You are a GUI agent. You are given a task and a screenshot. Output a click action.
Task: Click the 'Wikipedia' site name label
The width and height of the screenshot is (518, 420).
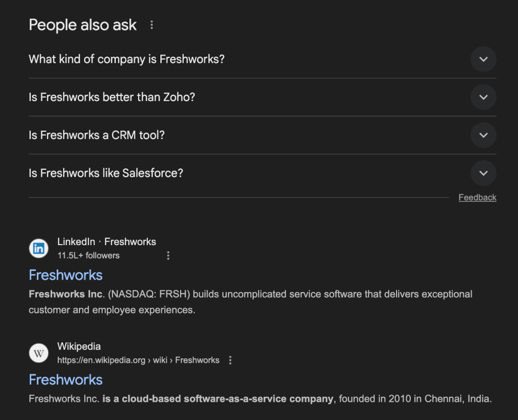[79, 346]
